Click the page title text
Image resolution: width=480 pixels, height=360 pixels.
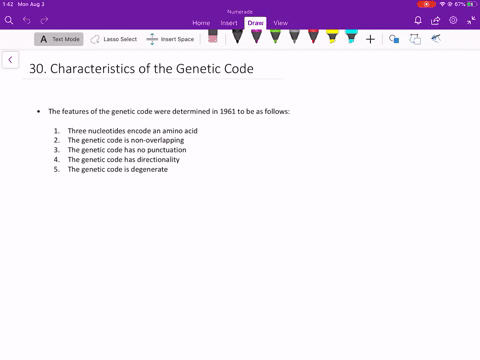[x=141, y=69]
